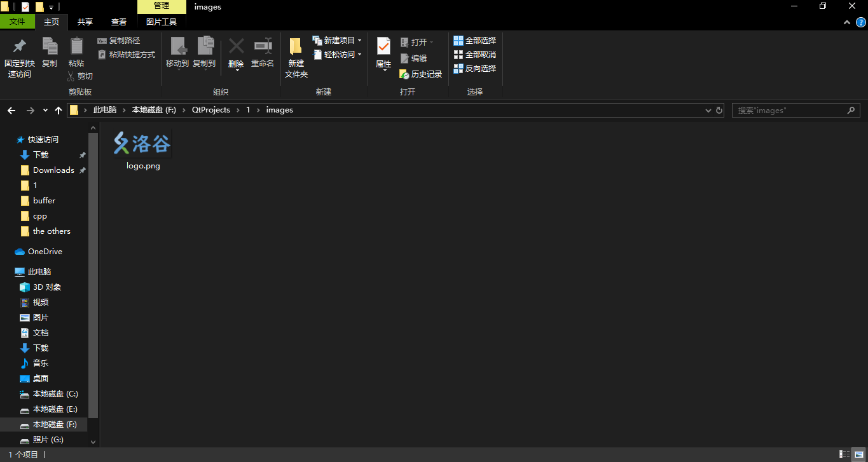Collapse the ribbon with the chevron
The width and height of the screenshot is (868, 462).
click(846, 22)
